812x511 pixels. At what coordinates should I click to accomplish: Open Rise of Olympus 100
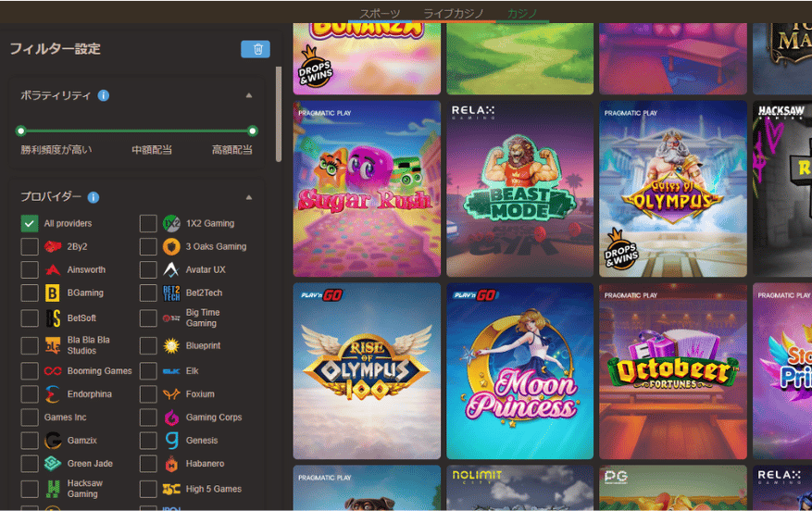pos(367,371)
